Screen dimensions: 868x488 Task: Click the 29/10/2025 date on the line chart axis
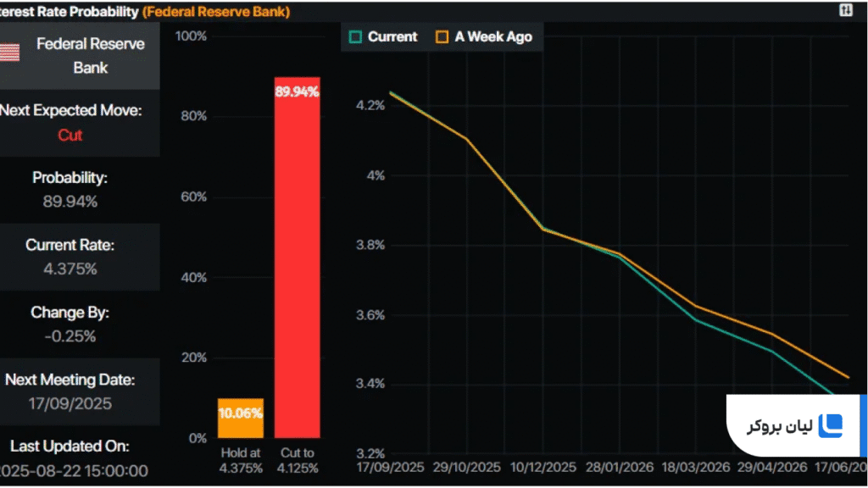(x=467, y=468)
